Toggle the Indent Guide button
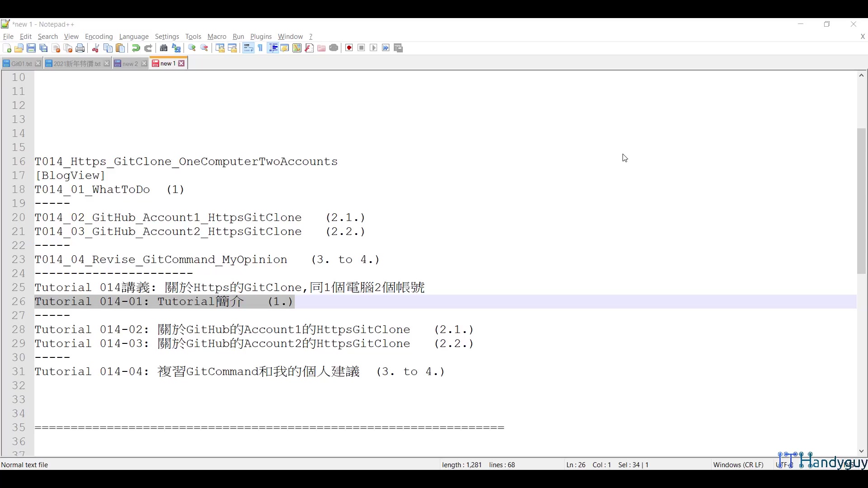The width and height of the screenshot is (868, 488). point(273,48)
